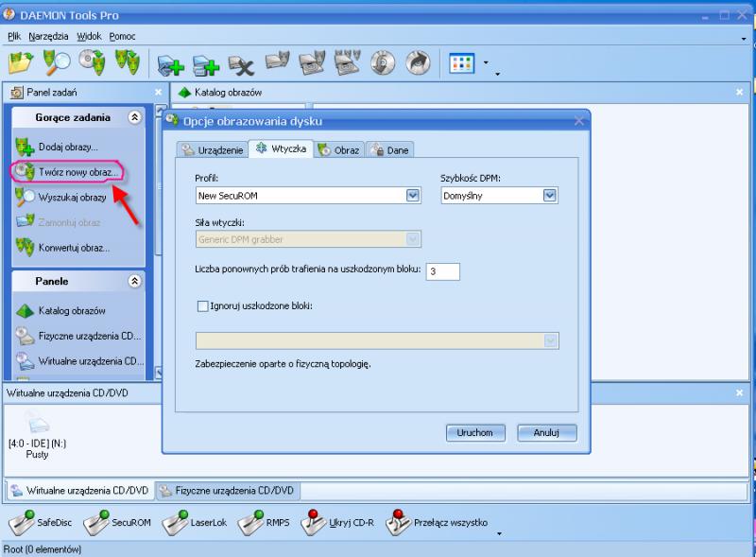Select the Wtyczka tab
The height and width of the screenshot is (557, 756).
pyautogui.click(x=281, y=148)
